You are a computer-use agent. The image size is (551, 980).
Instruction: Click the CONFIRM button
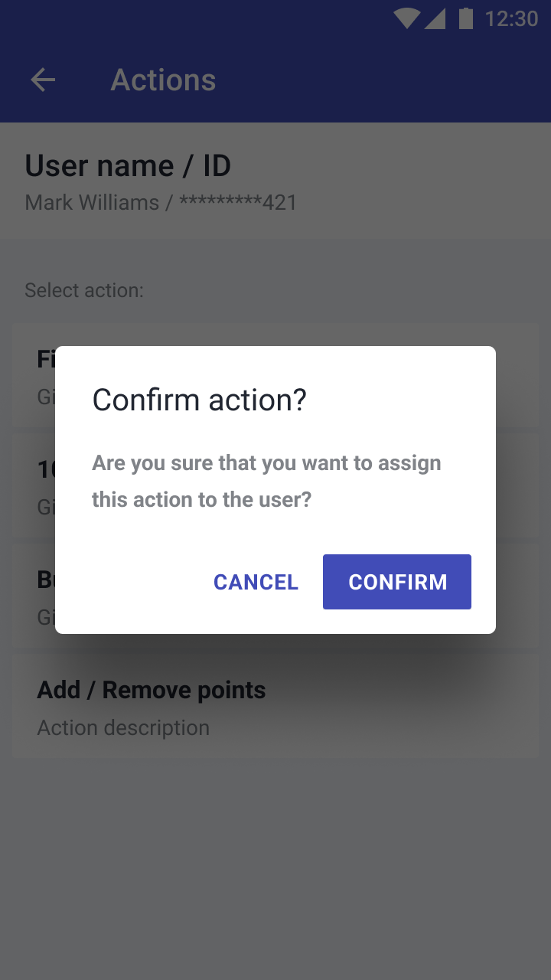(397, 582)
